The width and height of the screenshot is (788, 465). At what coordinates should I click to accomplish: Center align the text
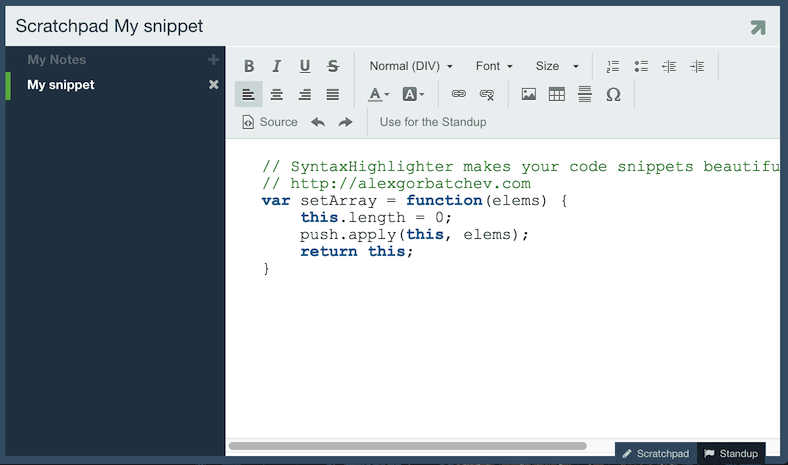pyautogui.click(x=276, y=94)
